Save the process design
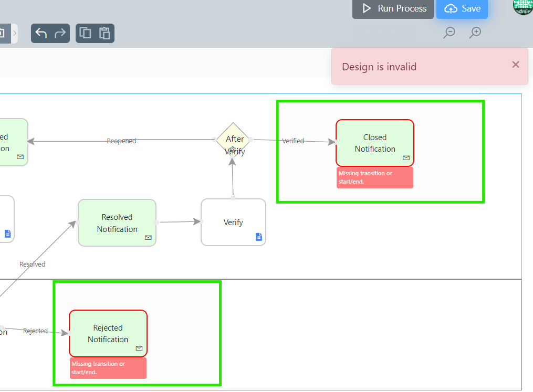533x392 pixels. pos(462,8)
